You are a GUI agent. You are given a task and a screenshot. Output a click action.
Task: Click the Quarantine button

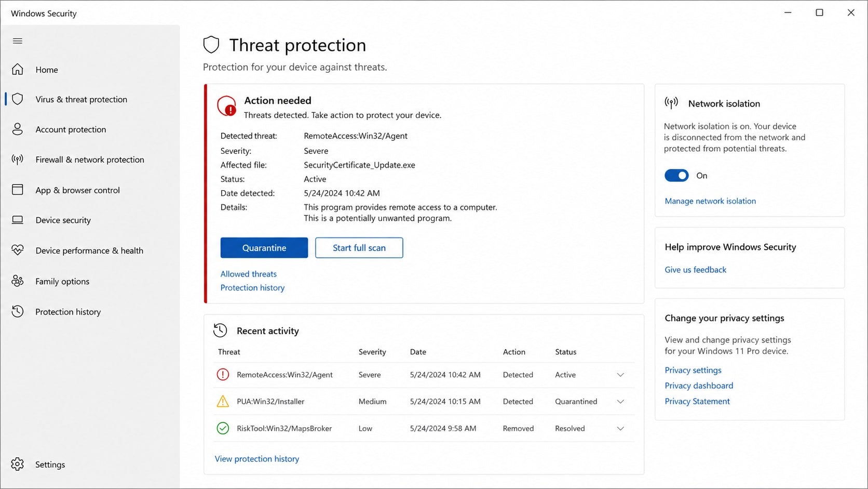pos(264,248)
